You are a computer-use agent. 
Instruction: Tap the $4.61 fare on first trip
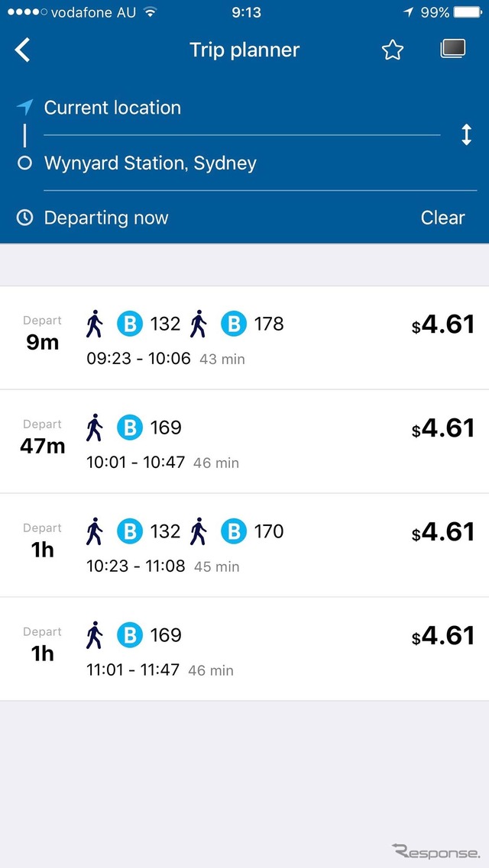click(x=443, y=324)
